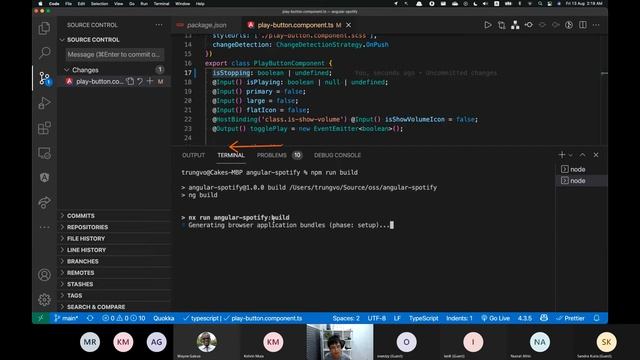The width and height of the screenshot is (640, 360).
Task: Expand the Branches section
Action: pos(82,261)
